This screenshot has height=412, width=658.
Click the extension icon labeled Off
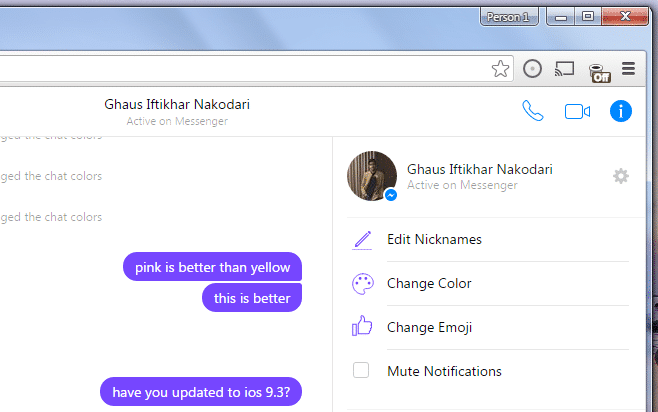click(599, 70)
